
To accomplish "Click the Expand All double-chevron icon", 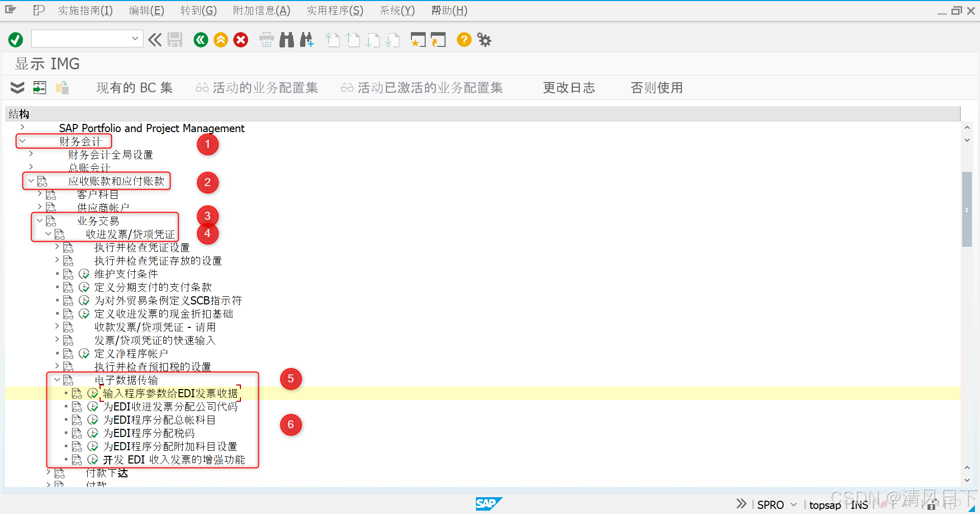I will [17, 88].
